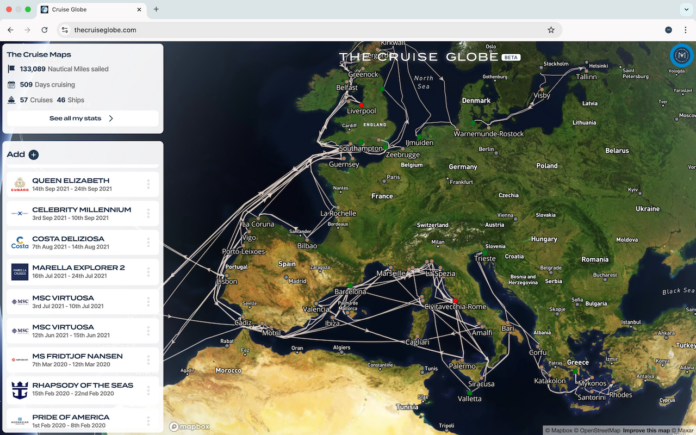Select the Marella Explorer 2 cruise entry

78,271
